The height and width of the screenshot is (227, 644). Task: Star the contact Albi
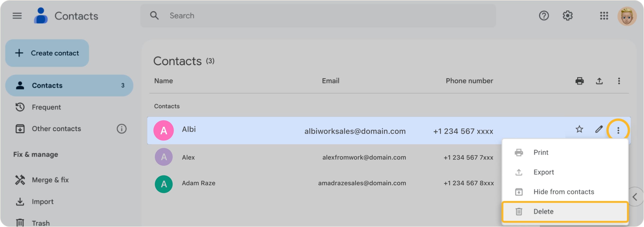point(579,129)
